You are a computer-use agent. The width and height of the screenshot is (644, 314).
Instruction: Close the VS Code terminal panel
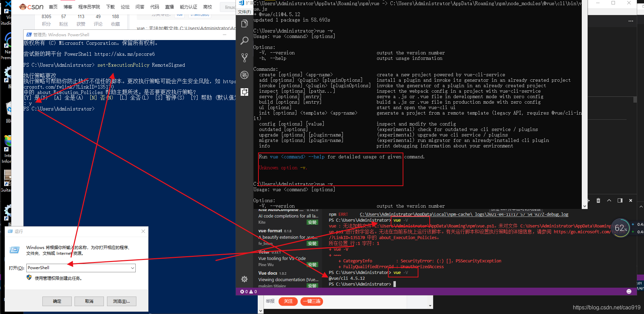click(631, 200)
